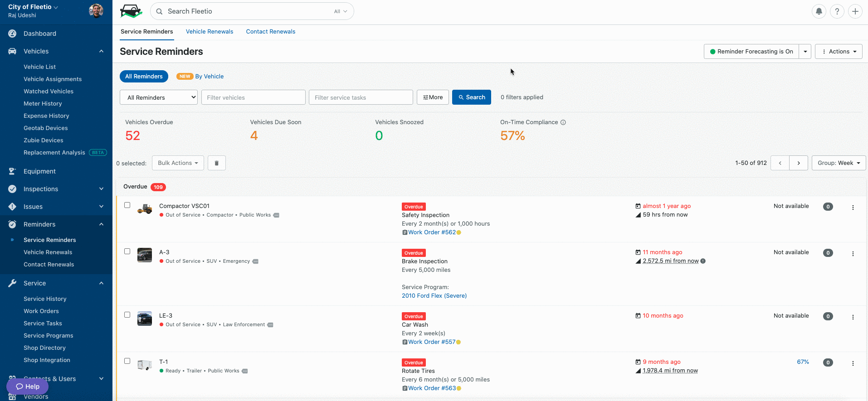Open three-dot menu for LE-3 row
The width and height of the screenshot is (868, 401).
pos(853,317)
